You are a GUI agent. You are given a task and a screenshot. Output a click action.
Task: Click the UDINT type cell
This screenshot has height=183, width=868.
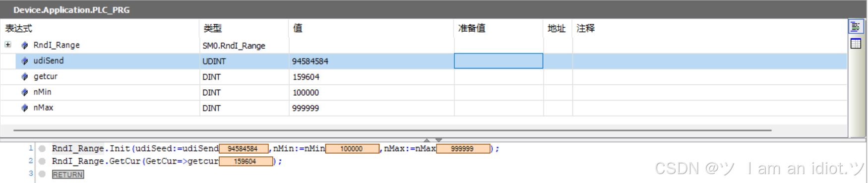(x=214, y=61)
